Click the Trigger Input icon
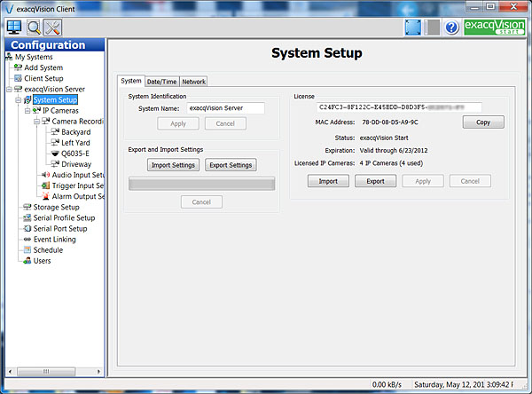532x394 pixels. tap(45, 185)
